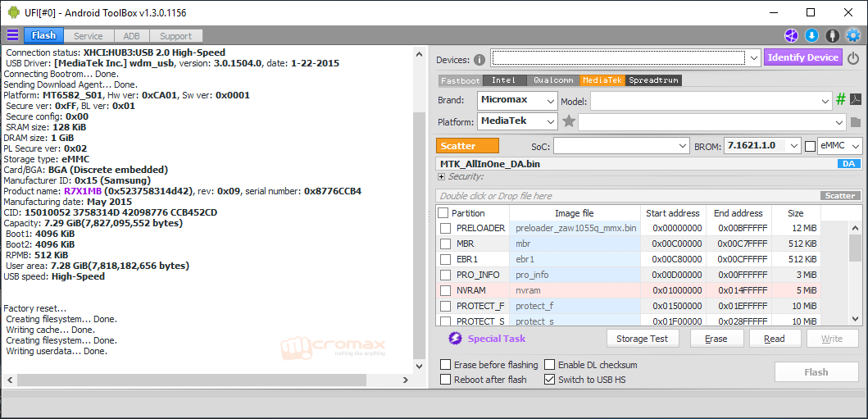The image size is (868, 419).
Task: Select the MediaTek mode tab
Action: click(602, 80)
